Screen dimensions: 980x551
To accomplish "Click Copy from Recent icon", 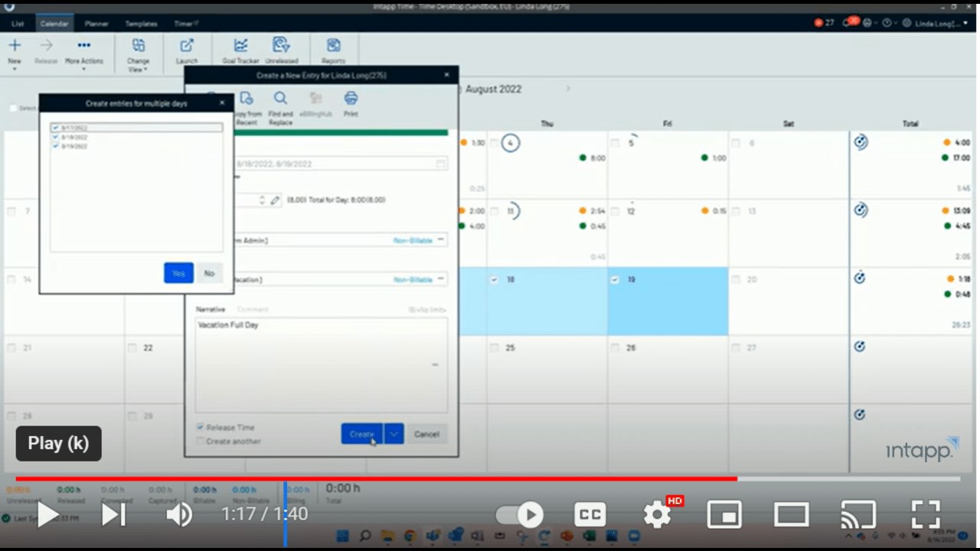I will 246,99.
